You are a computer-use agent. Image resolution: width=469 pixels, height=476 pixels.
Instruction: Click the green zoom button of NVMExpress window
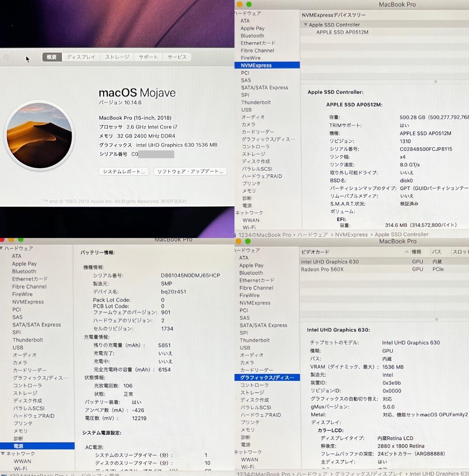click(x=249, y=4)
